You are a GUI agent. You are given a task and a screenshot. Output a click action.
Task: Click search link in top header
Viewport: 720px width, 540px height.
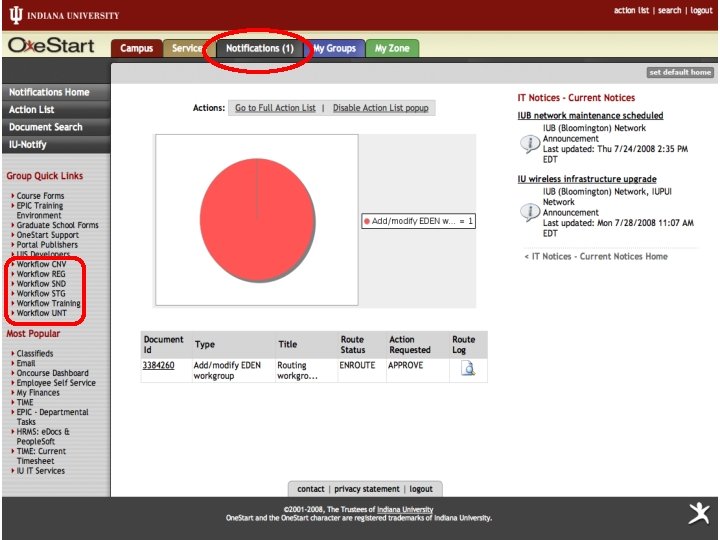click(669, 11)
